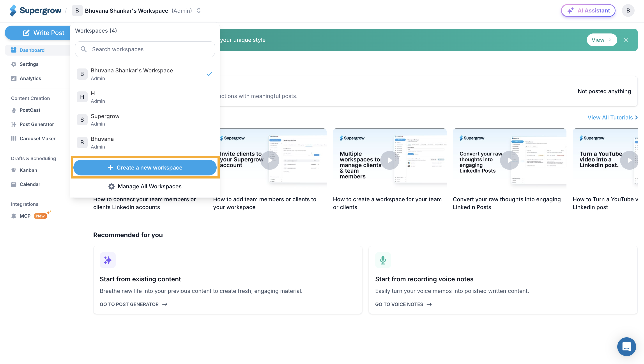The height and width of the screenshot is (364, 644).
Task: Click the voice notes microphone icon
Action: point(383,260)
